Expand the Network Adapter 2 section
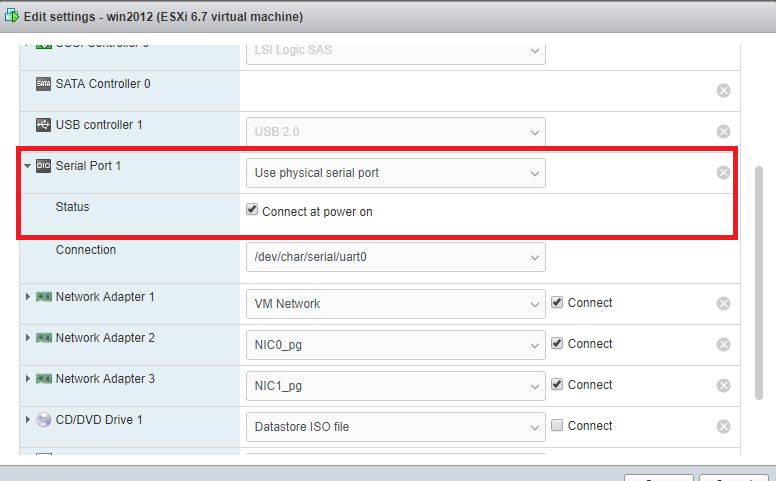The width and height of the screenshot is (776, 481). coord(28,337)
